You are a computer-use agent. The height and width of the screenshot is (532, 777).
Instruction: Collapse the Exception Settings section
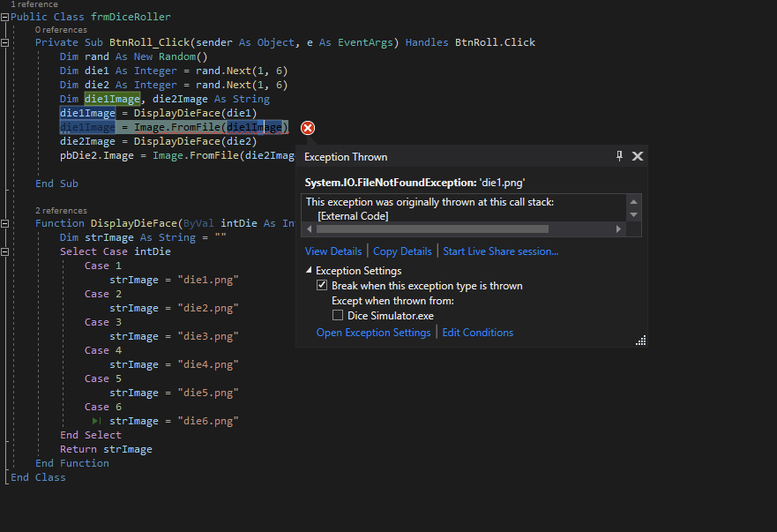[x=308, y=270]
